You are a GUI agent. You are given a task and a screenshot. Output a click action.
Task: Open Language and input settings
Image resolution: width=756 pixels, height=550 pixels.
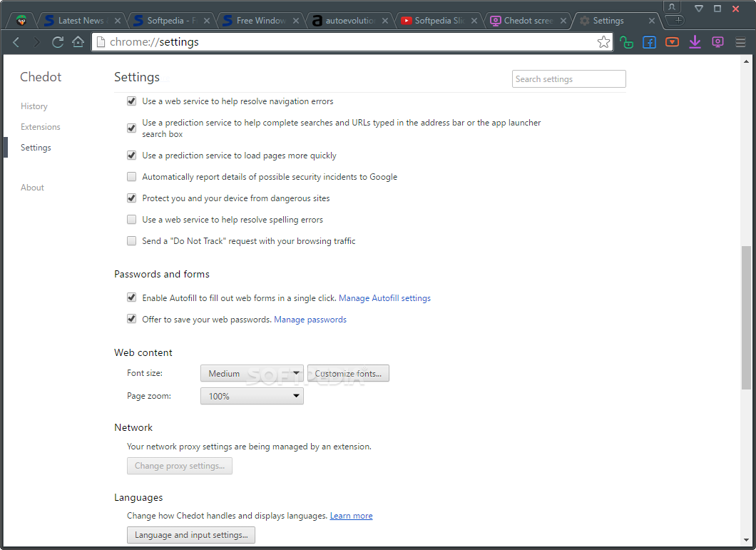click(x=191, y=535)
